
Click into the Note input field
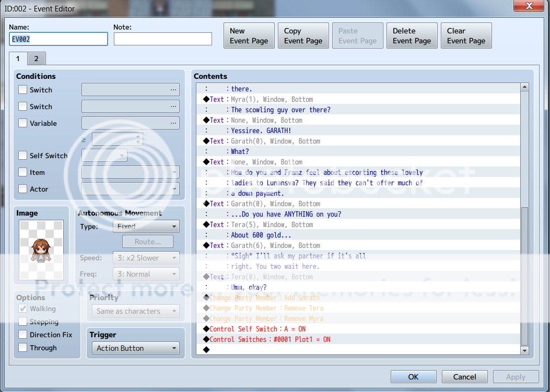[x=162, y=39]
